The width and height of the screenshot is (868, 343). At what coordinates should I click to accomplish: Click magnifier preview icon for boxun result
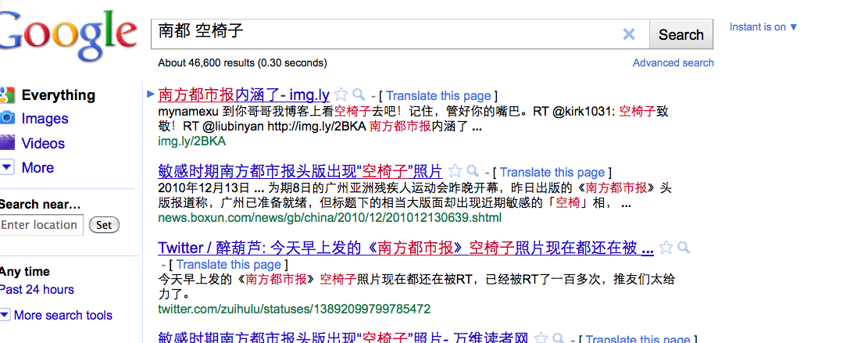pyautogui.click(x=473, y=171)
